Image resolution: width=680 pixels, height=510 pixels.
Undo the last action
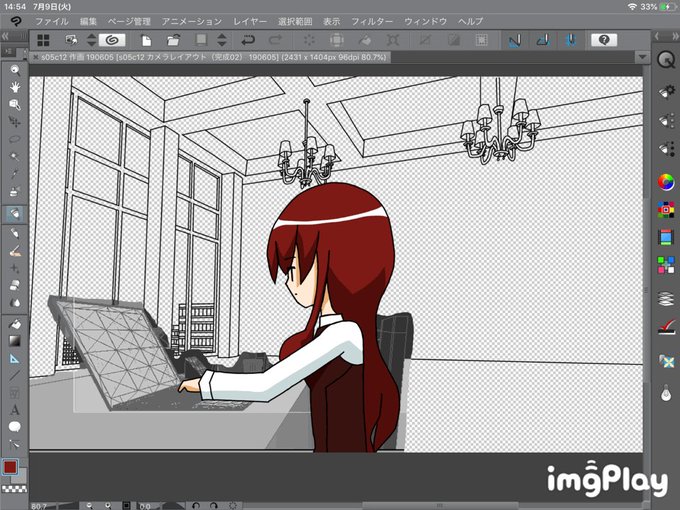coord(248,40)
